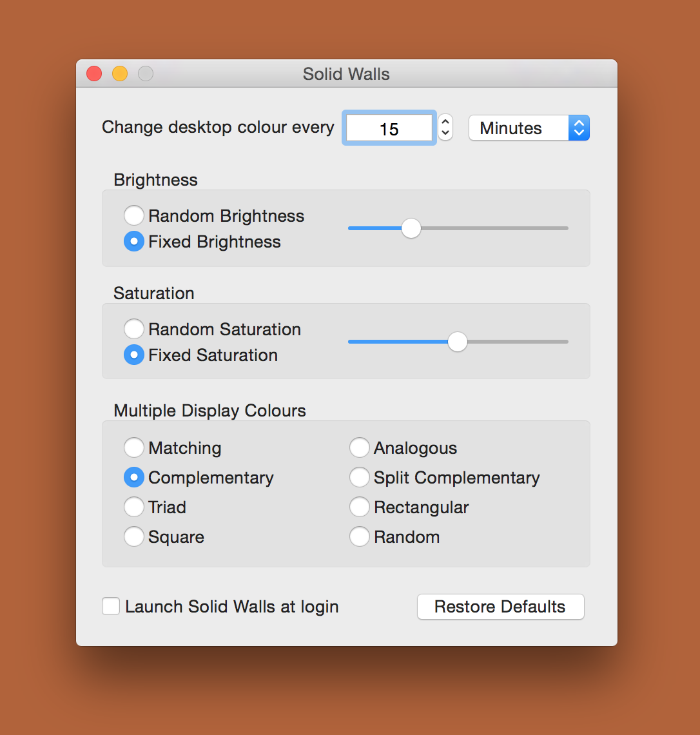
Task: Click the 'Multiple Display Colours' heading
Action: click(x=209, y=411)
